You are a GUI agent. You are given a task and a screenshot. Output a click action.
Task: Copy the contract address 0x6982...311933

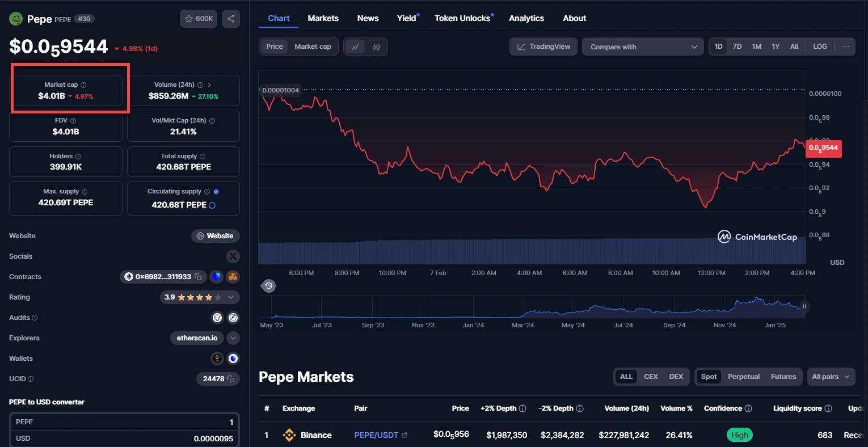tap(199, 277)
